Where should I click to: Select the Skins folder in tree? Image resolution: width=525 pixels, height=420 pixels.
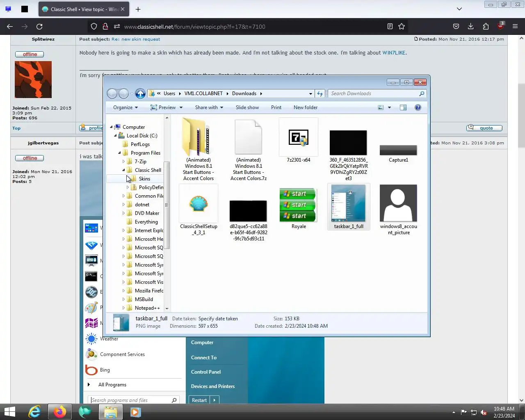[x=144, y=179]
